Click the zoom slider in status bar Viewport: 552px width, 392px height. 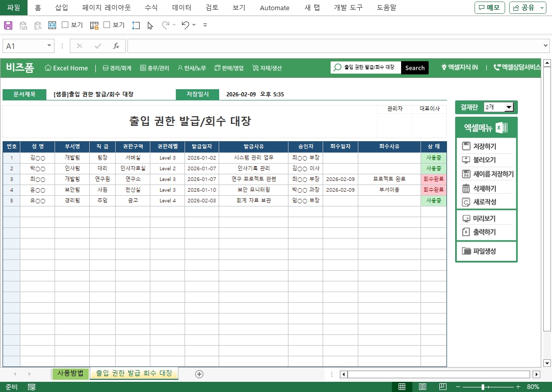tap(483, 387)
